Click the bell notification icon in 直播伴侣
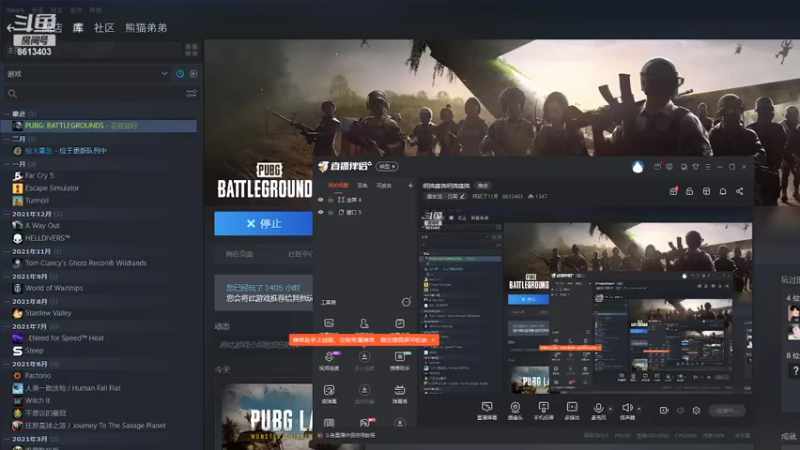 [723, 191]
